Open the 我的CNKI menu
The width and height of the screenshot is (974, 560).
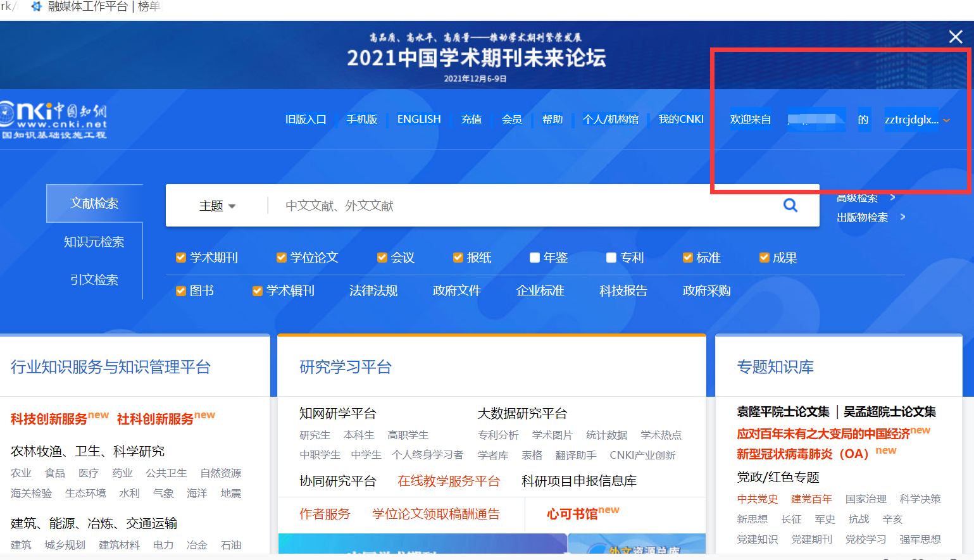[680, 119]
